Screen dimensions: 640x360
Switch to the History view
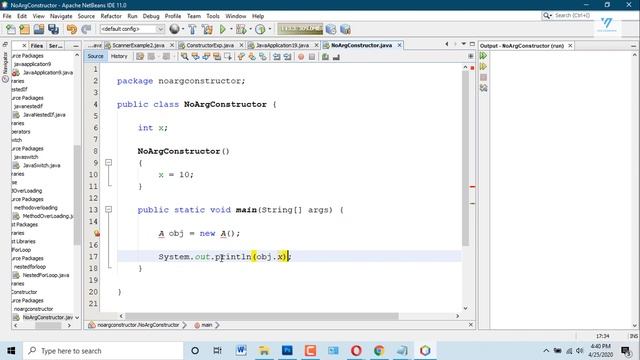pos(119,56)
